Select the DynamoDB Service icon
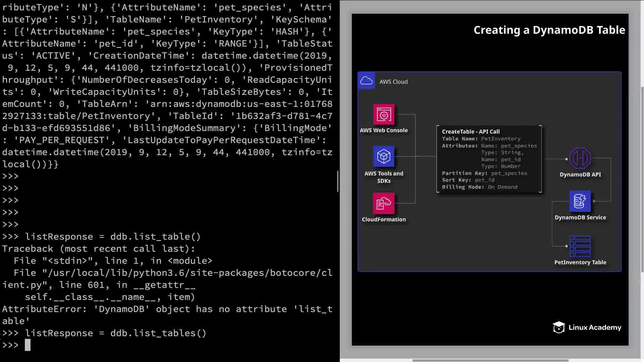Viewport: 644px width, 362px height. pyautogui.click(x=580, y=201)
